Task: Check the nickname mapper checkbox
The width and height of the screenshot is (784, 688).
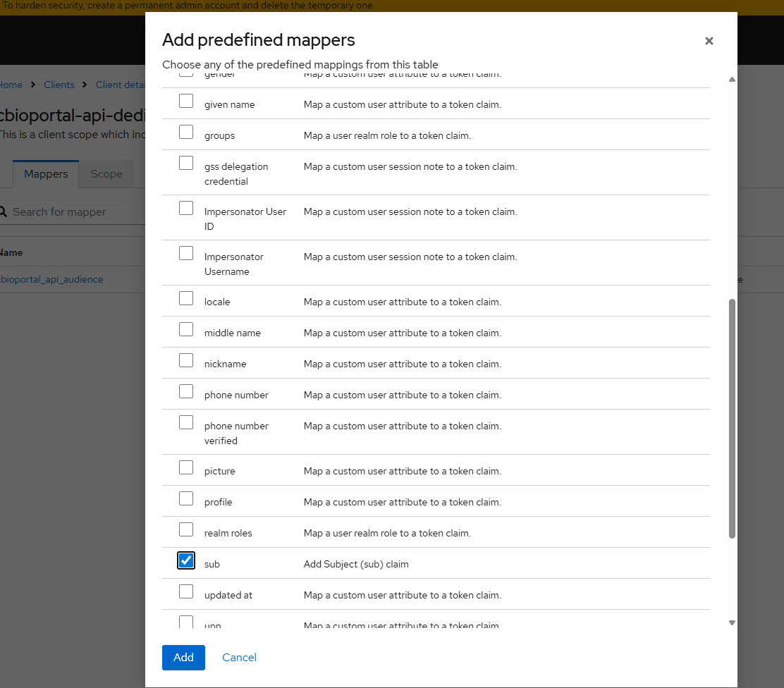Action: click(186, 360)
